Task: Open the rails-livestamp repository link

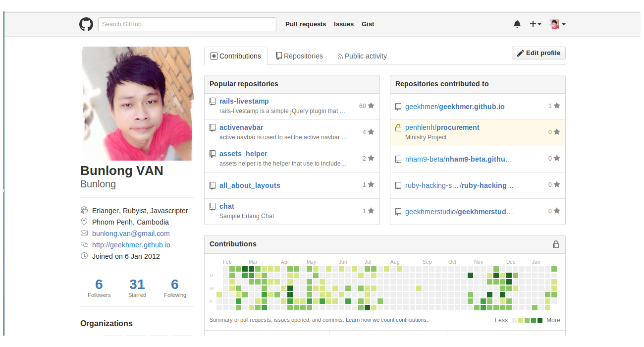Action: 244,101
